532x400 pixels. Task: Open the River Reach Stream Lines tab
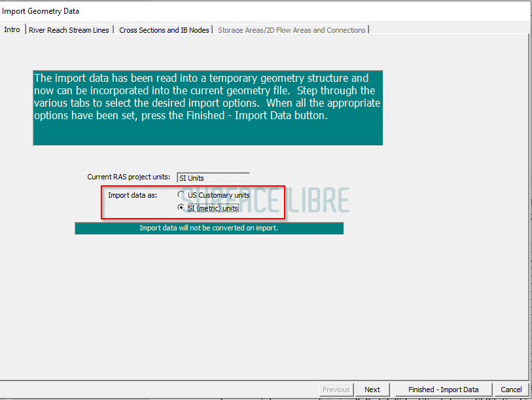click(x=69, y=30)
